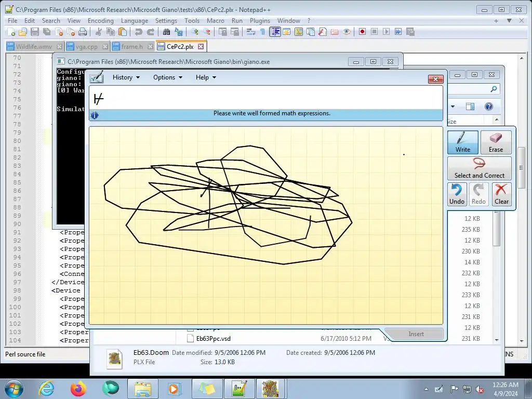
Task: Click the volume icon in system tray
Action: point(480,389)
